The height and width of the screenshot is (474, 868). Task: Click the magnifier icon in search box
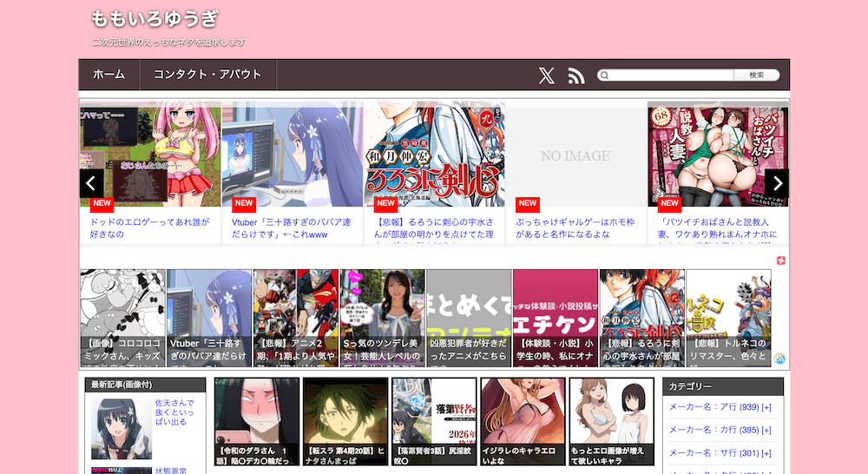coord(604,76)
